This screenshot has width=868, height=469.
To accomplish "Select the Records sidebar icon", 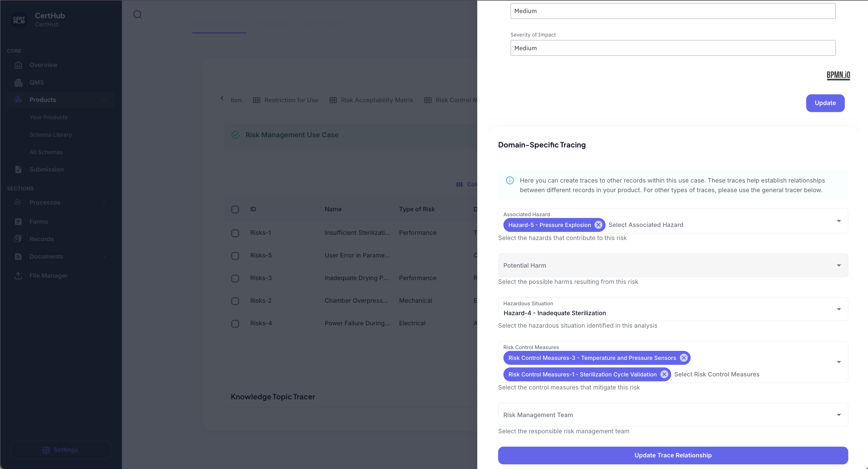I will tap(18, 239).
